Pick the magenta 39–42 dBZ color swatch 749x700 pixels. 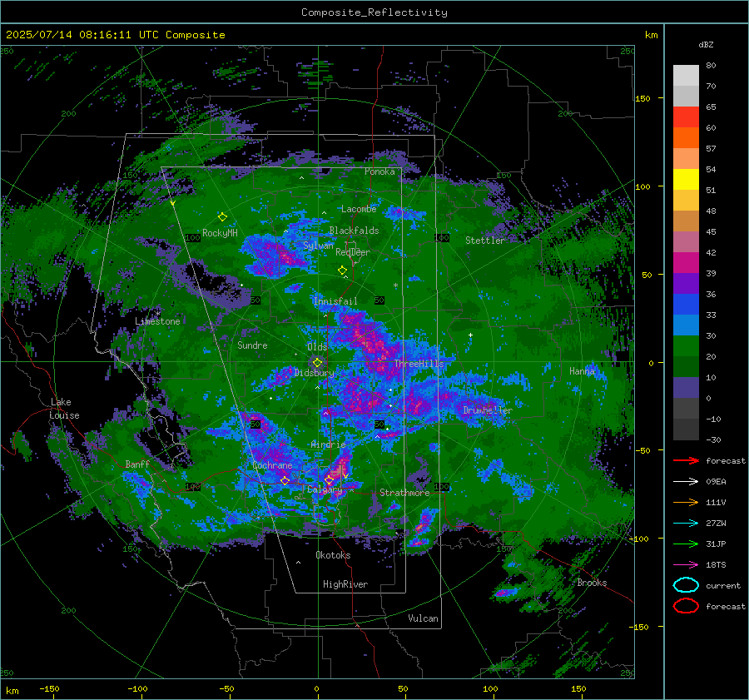click(686, 262)
